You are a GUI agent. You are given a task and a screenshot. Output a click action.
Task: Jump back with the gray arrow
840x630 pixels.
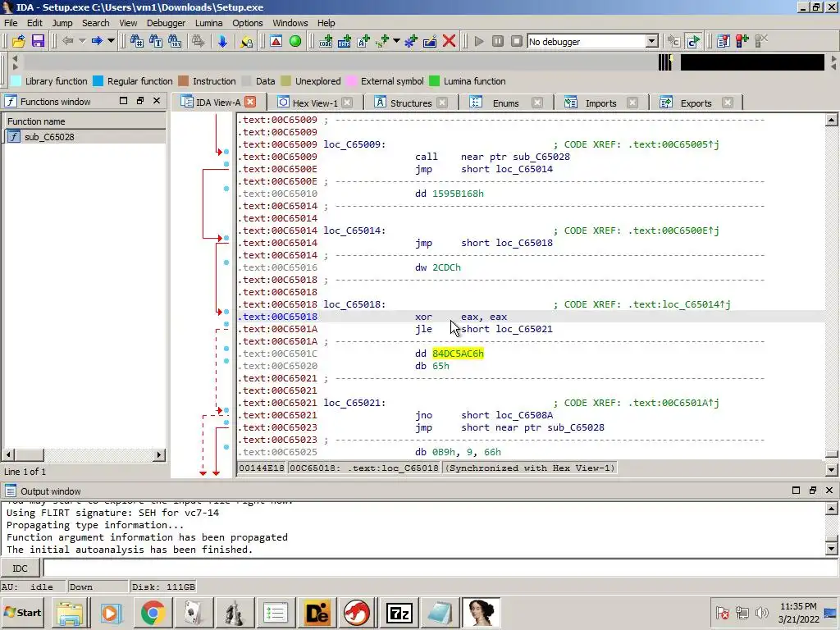[68, 41]
